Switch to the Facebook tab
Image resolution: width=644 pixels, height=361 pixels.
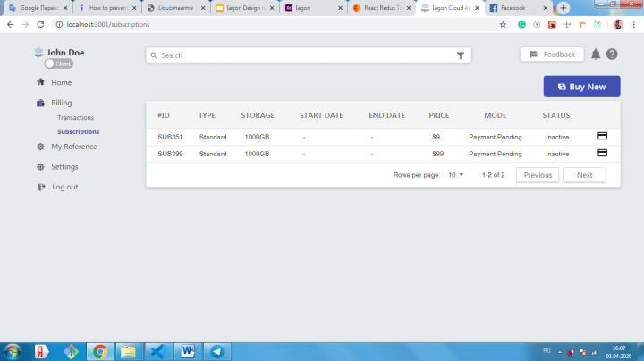tap(518, 8)
